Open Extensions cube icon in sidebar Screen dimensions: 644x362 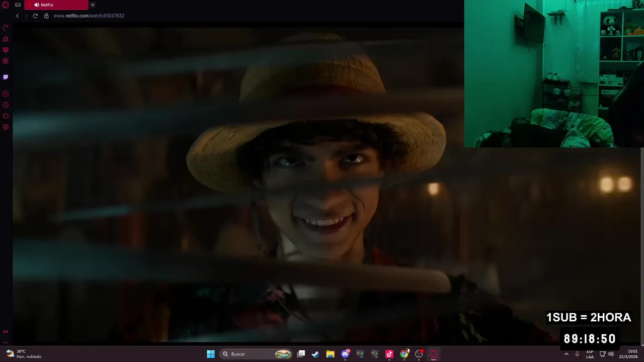coord(6,116)
